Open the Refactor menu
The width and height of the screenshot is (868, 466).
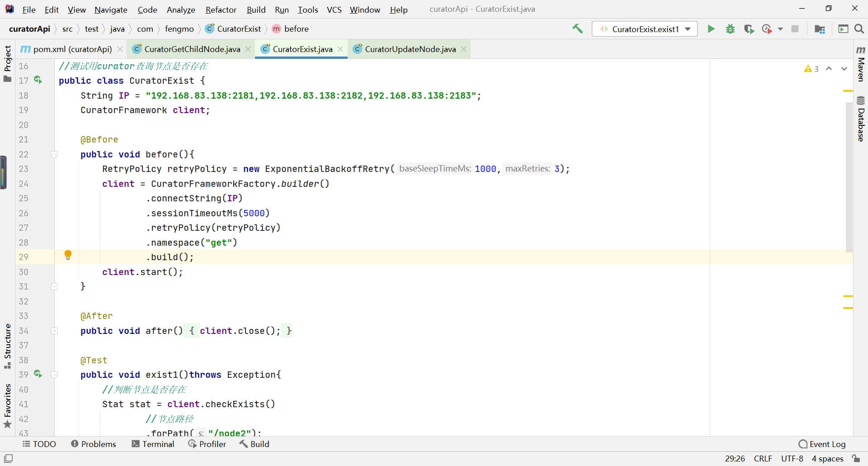pyautogui.click(x=221, y=10)
